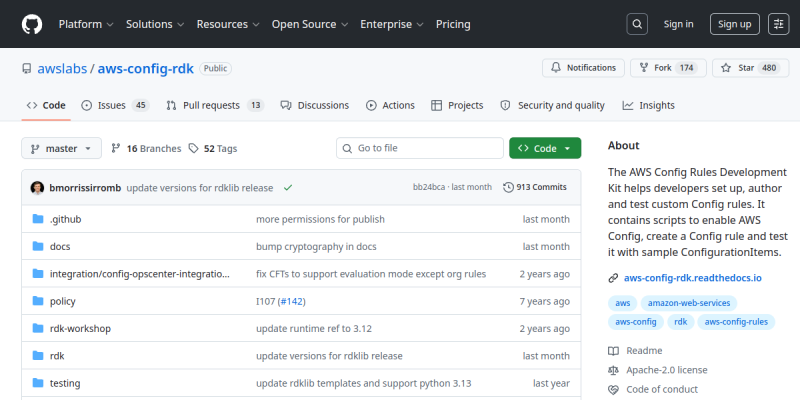
Task: Open the rdk-workshop folder
Action: (80, 329)
